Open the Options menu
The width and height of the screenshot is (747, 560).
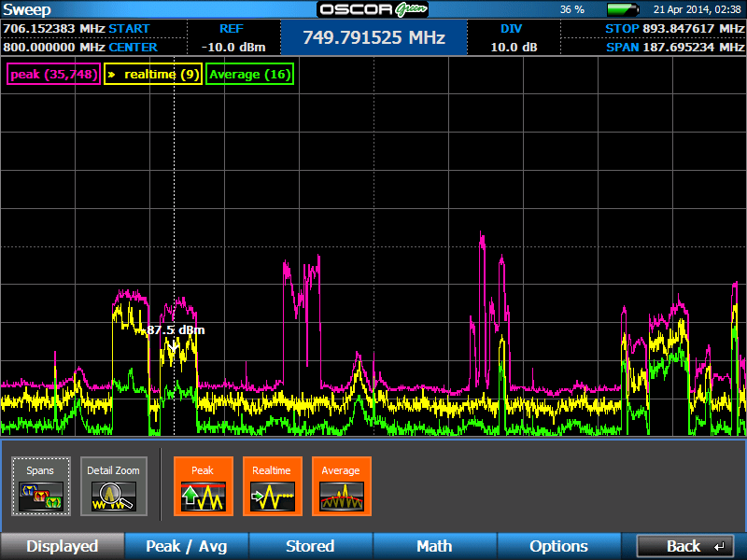point(558,546)
